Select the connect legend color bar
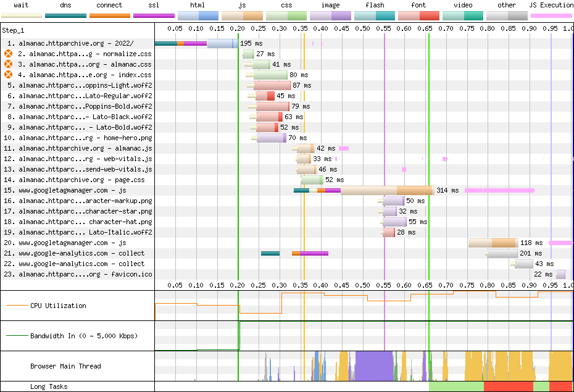 (x=109, y=15)
